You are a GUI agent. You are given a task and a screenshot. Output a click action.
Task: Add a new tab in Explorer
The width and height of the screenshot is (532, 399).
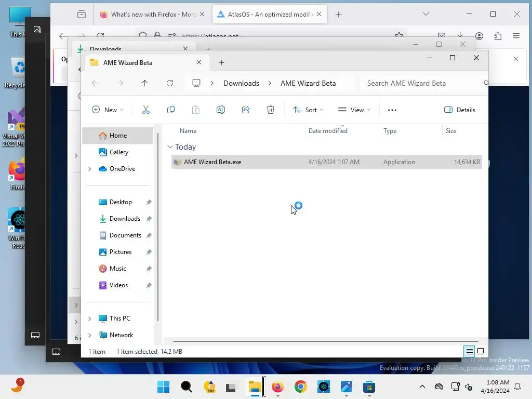coord(221,63)
